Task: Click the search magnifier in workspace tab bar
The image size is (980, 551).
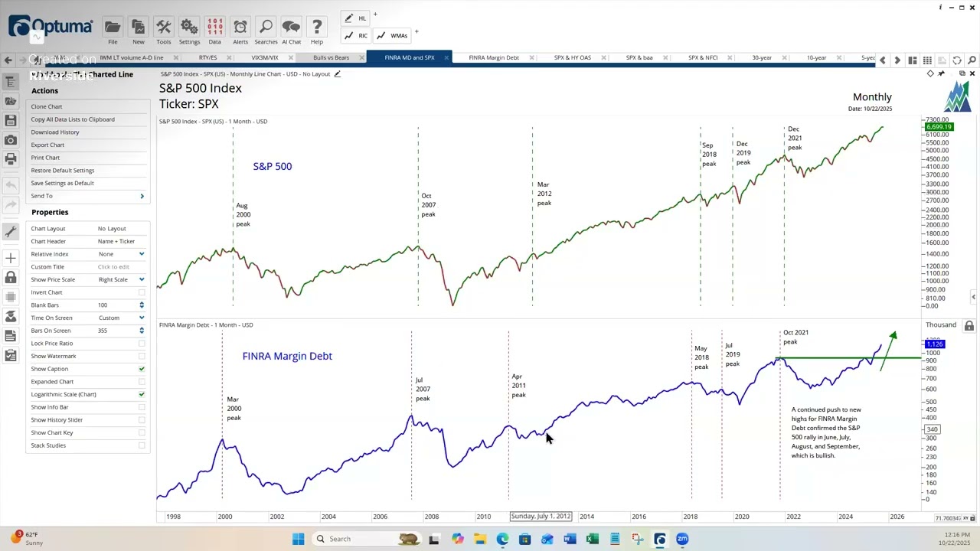Action: 972,60
